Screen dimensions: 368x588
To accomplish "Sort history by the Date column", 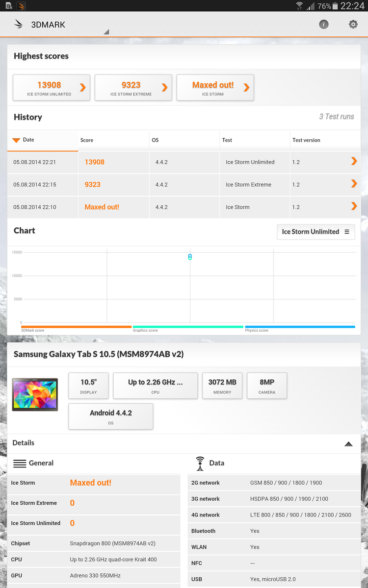I will 43,140.
